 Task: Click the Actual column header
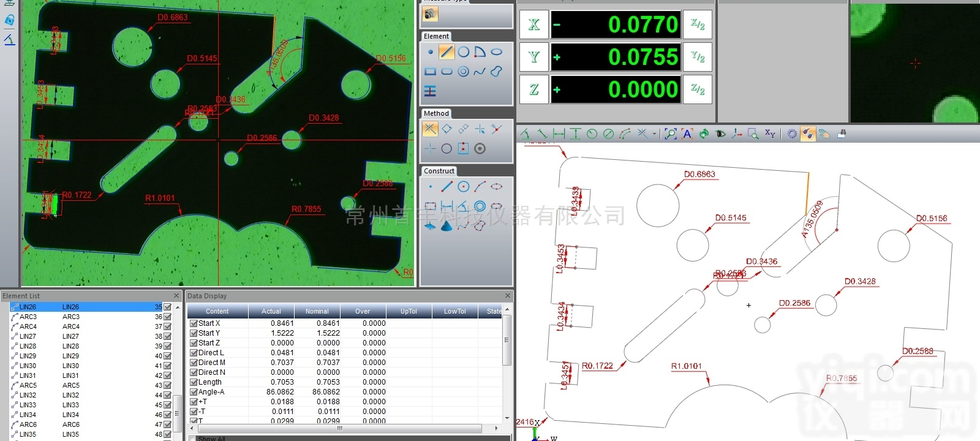point(271,311)
